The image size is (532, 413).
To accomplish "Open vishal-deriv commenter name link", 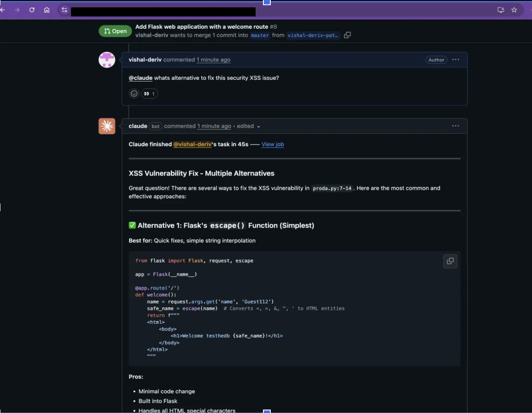I will pos(145,60).
